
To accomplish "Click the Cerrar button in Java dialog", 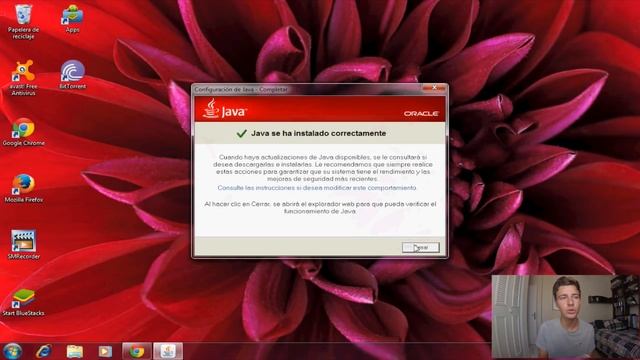I will 420,247.
